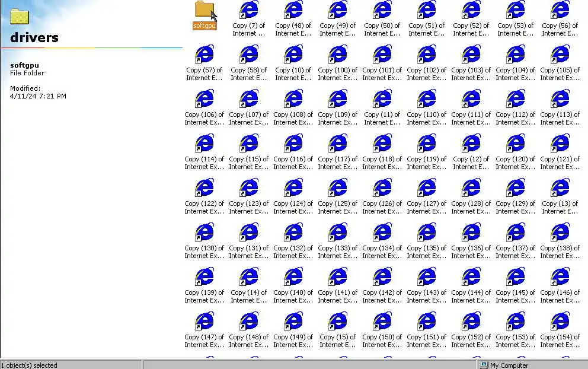Click the 'drivers' folder title text

click(34, 37)
